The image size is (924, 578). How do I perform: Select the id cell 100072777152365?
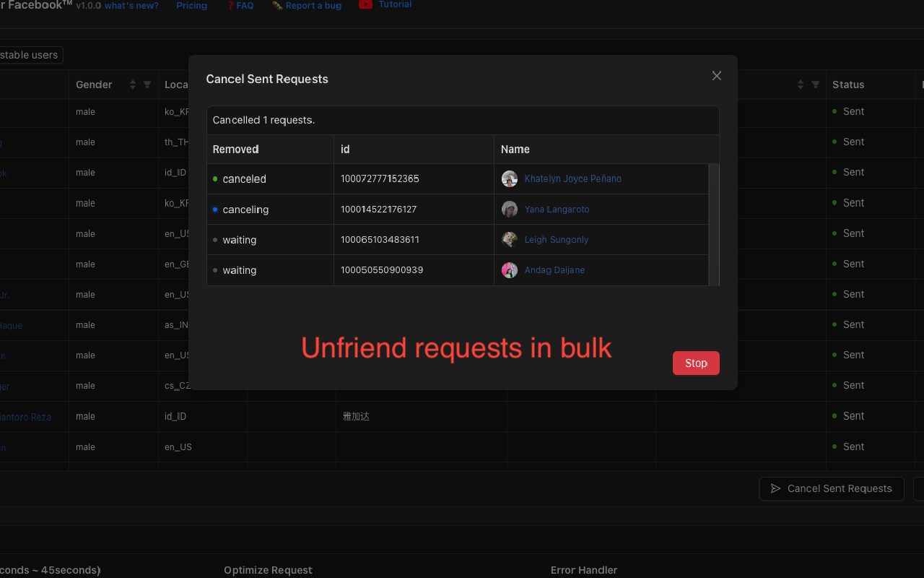(378, 178)
